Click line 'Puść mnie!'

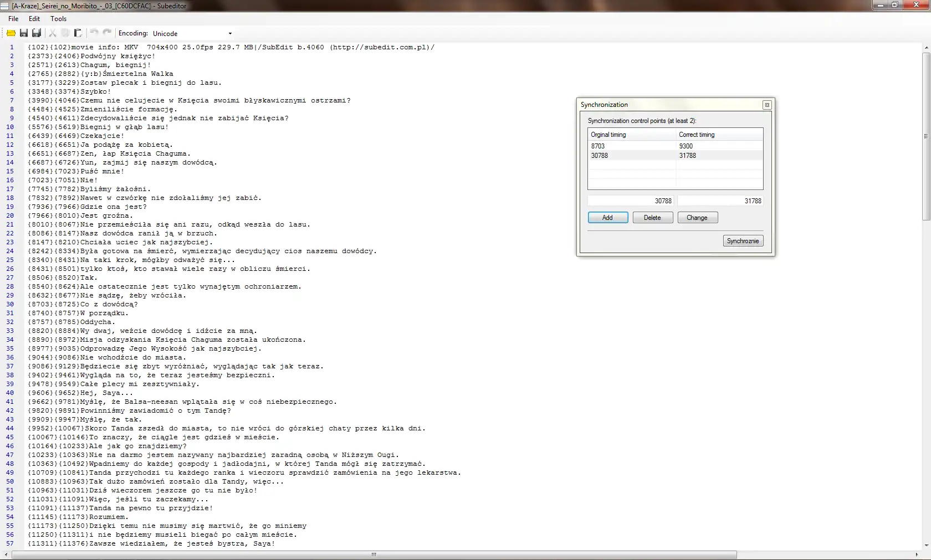tap(76, 171)
